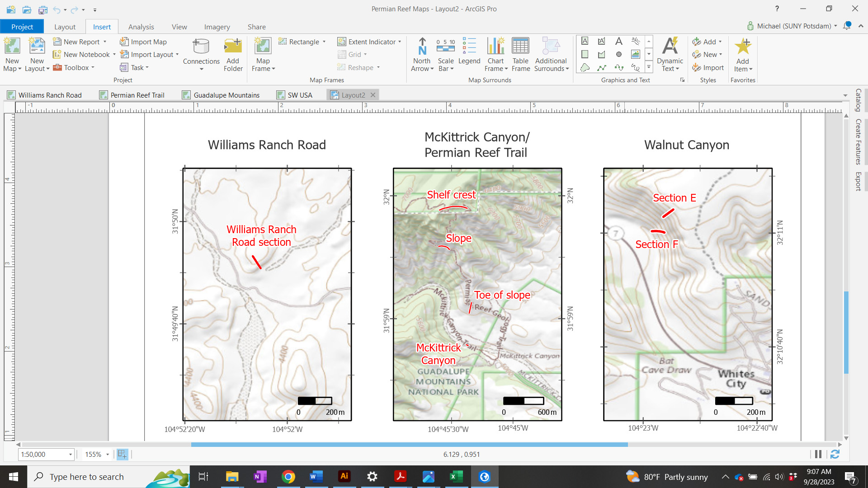
Task: Open Additional Surrounds options
Action: point(551,54)
